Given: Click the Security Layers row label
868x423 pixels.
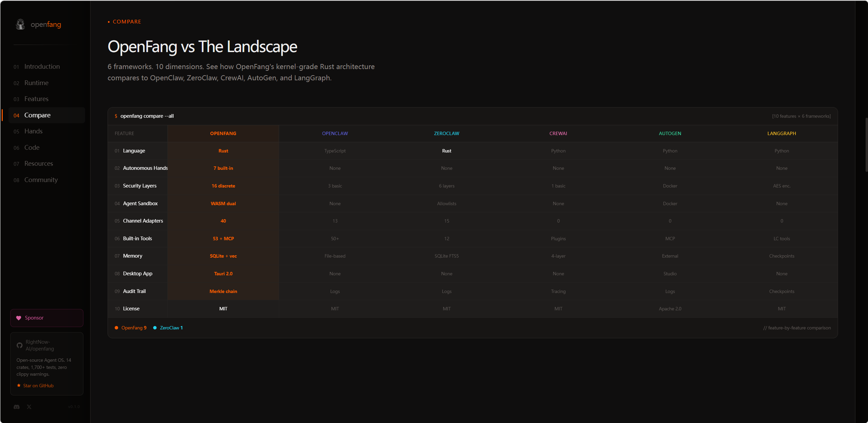Looking at the screenshot, I should click(140, 186).
